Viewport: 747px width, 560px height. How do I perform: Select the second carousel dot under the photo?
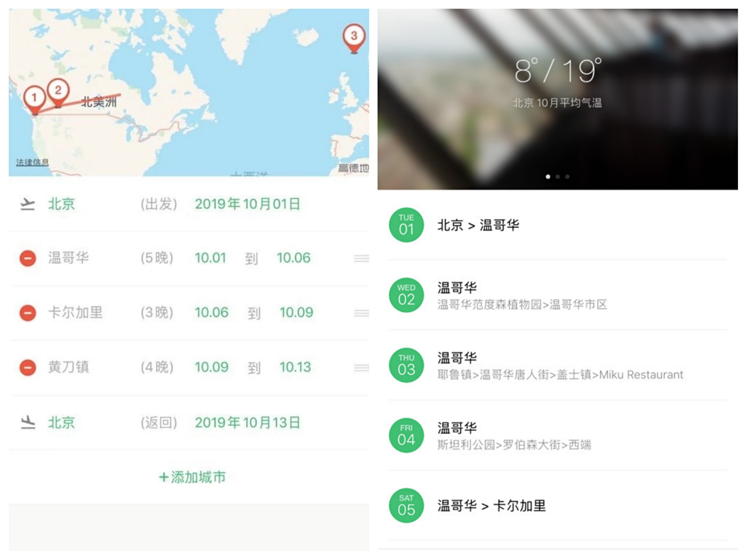coord(558,176)
